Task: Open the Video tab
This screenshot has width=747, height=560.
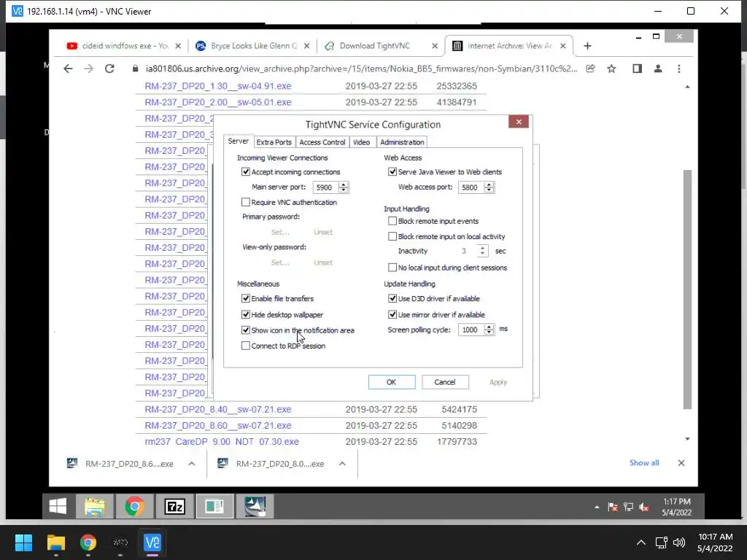Action: point(362,142)
